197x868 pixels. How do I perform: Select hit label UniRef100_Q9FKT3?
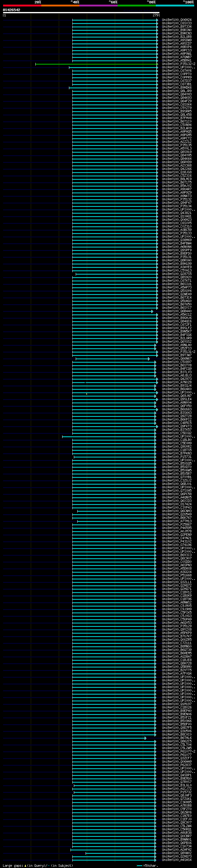176,426
